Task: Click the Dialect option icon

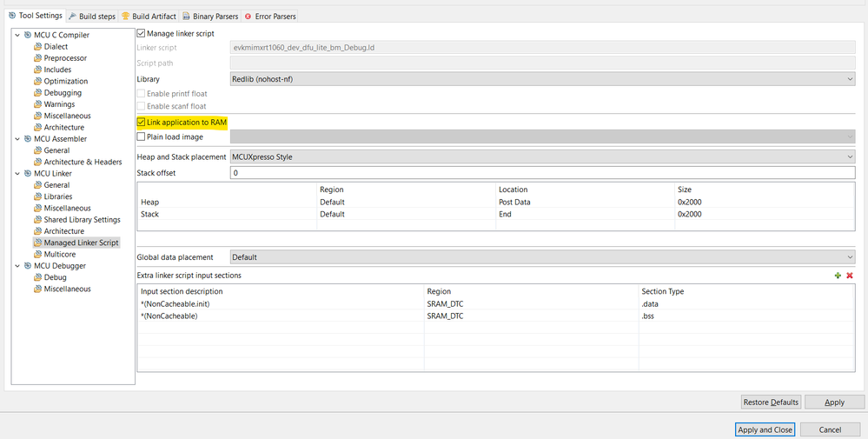Action: tap(37, 46)
